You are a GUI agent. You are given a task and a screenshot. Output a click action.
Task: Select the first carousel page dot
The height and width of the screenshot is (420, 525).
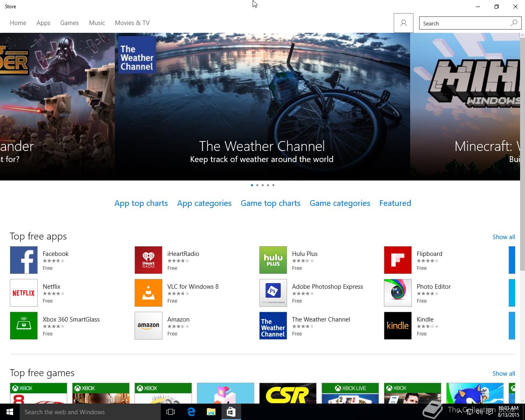(252, 185)
